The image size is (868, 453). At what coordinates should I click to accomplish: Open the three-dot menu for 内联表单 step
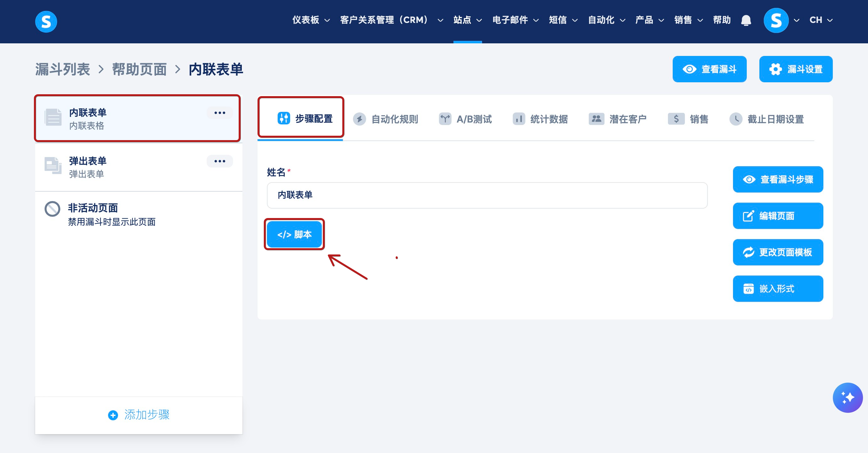(220, 113)
